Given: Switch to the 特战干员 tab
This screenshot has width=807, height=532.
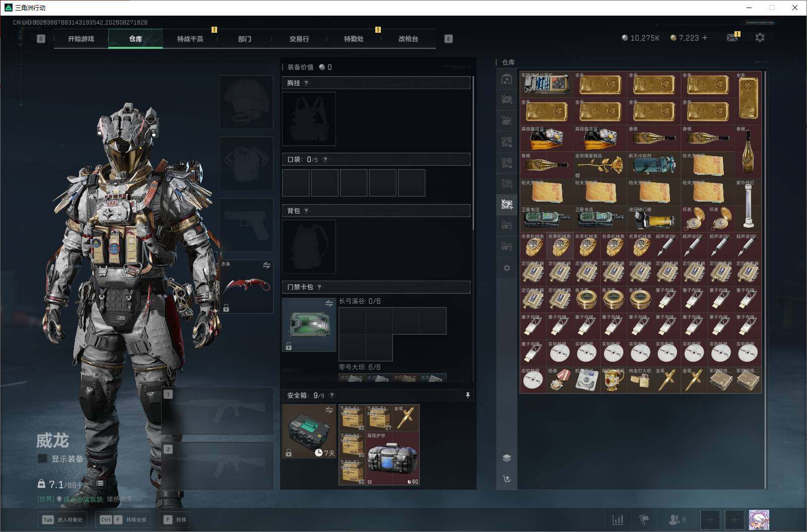Looking at the screenshot, I should 190,39.
